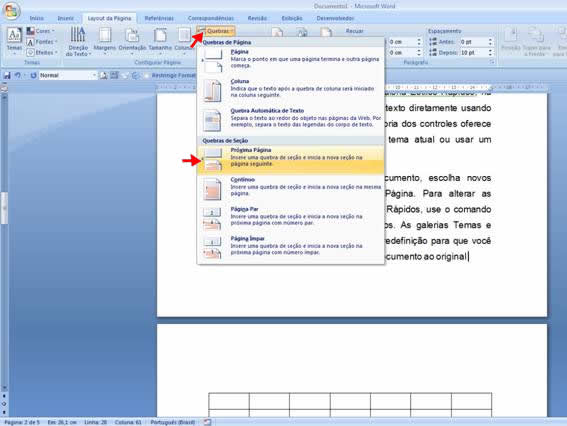This screenshot has height=426, width=567.
Task: Open the Temas gallery
Action: [x=14, y=41]
